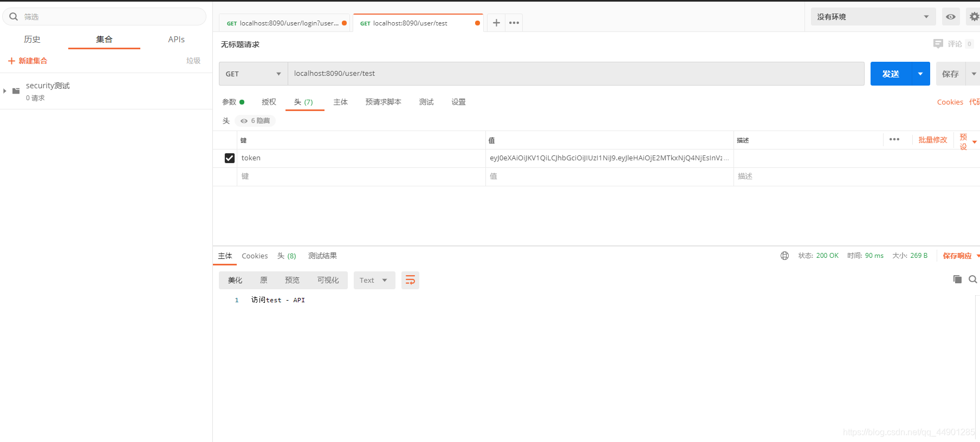Click the comments speech bubble icon
980x442 pixels.
(x=938, y=44)
